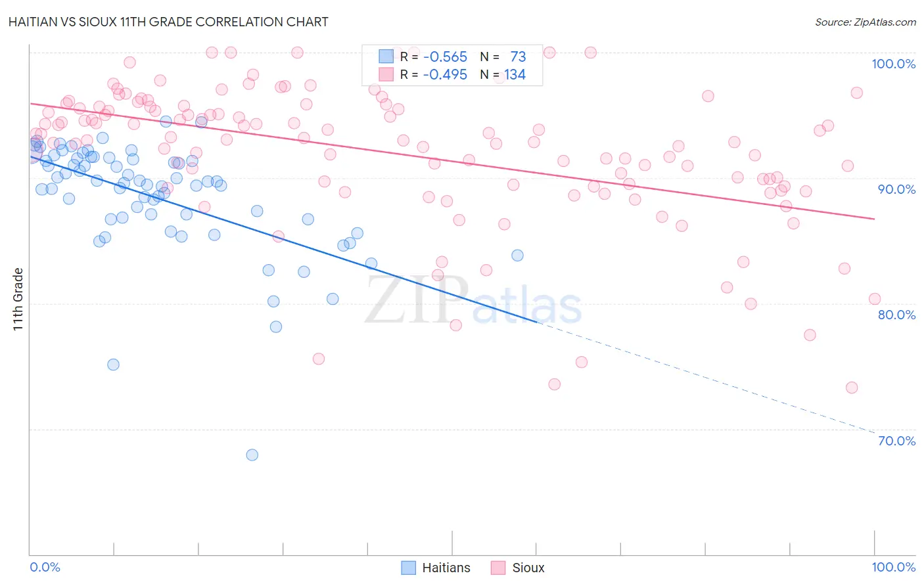Click the 90.0% y-axis label

[896, 189]
